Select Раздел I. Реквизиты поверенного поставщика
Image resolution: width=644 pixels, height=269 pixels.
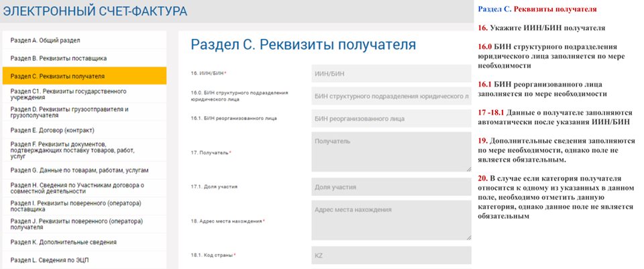(x=84, y=207)
